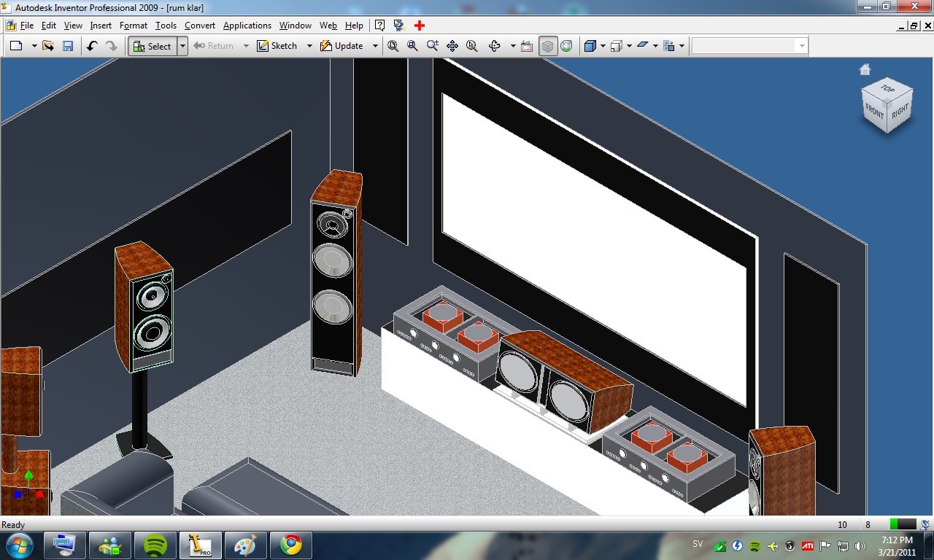Click the TOP face of the ViewCube
Screen dimensions: 934x560
point(887,89)
